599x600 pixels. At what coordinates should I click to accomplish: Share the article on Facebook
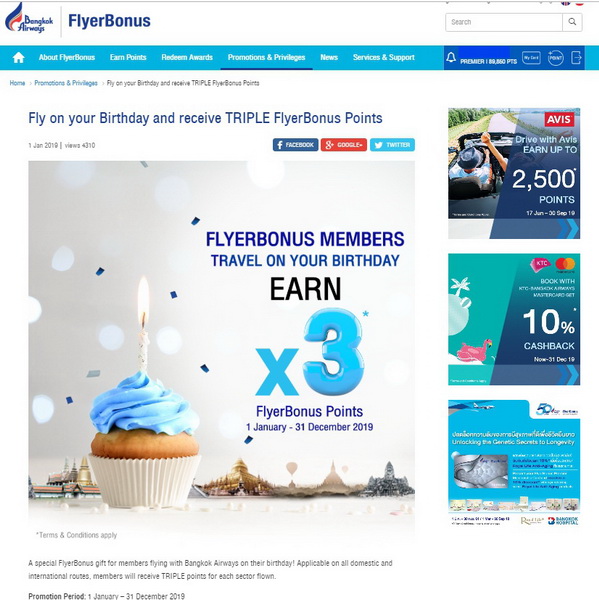(x=295, y=145)
